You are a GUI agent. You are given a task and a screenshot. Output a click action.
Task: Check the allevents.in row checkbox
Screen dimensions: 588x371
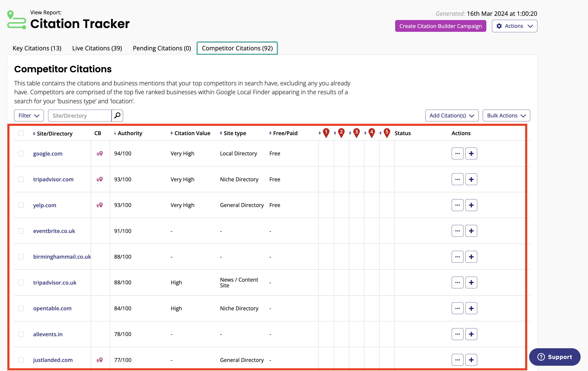[x=21, y=334]
